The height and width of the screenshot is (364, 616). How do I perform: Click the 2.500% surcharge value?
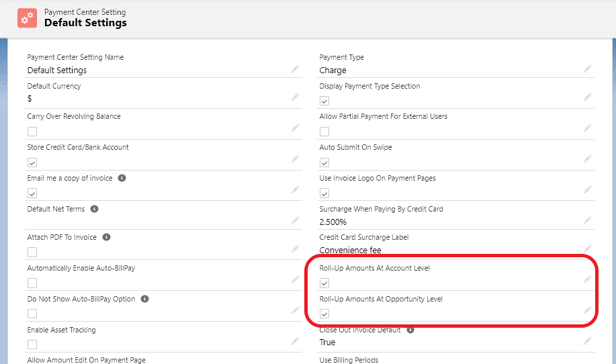point(333,222)
